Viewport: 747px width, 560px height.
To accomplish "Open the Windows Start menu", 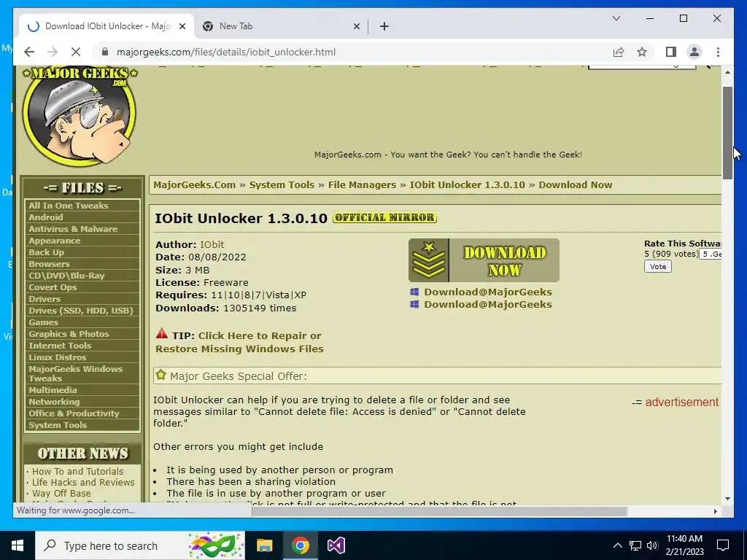I will point(18,545).
